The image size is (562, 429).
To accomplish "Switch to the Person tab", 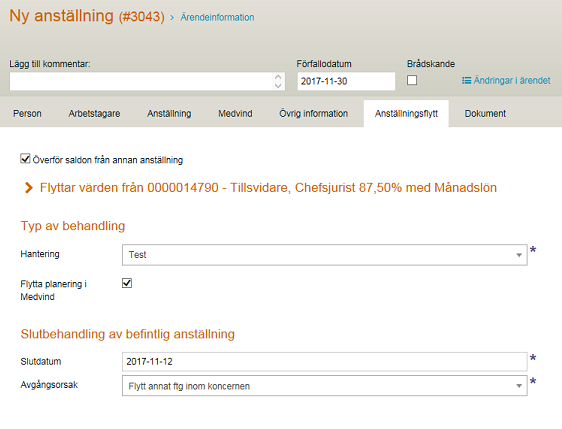I will tap(27, 114).
